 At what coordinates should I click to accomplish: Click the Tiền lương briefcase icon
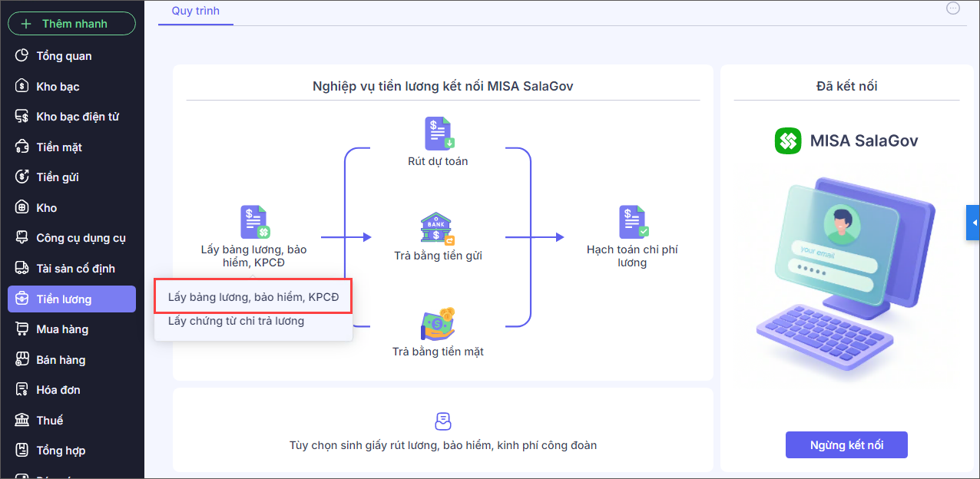pos(22,299)
